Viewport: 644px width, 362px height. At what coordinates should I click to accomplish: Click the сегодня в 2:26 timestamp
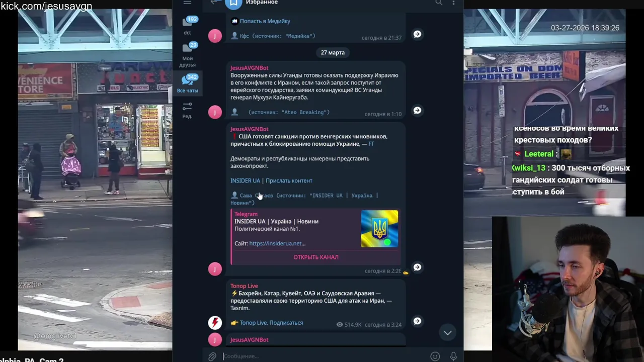[x=383, y=271]
